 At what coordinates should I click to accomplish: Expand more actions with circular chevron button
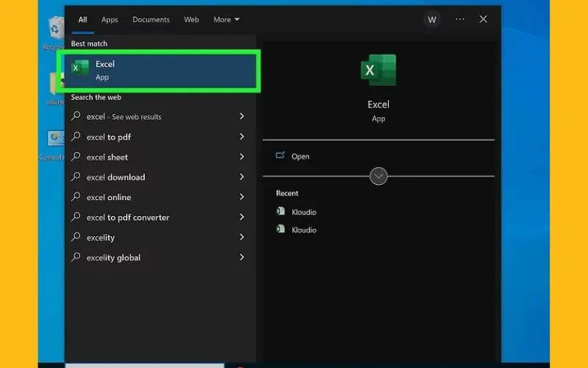pos(379,176)
